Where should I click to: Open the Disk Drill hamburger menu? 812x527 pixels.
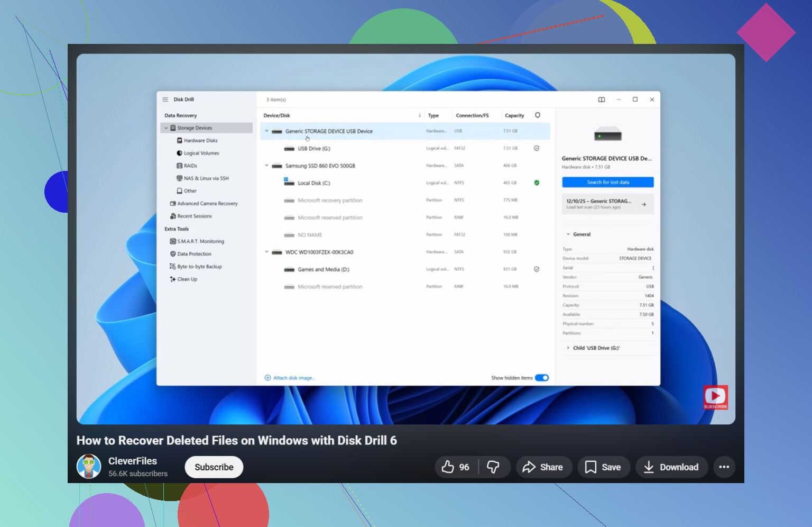[165, 99]
